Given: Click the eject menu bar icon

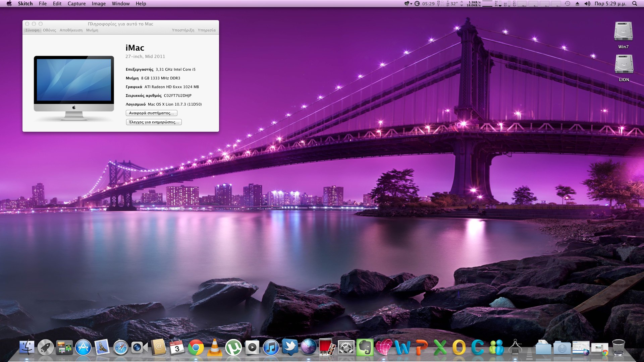Looking at the screenshot, I should [x=577, y=4].
